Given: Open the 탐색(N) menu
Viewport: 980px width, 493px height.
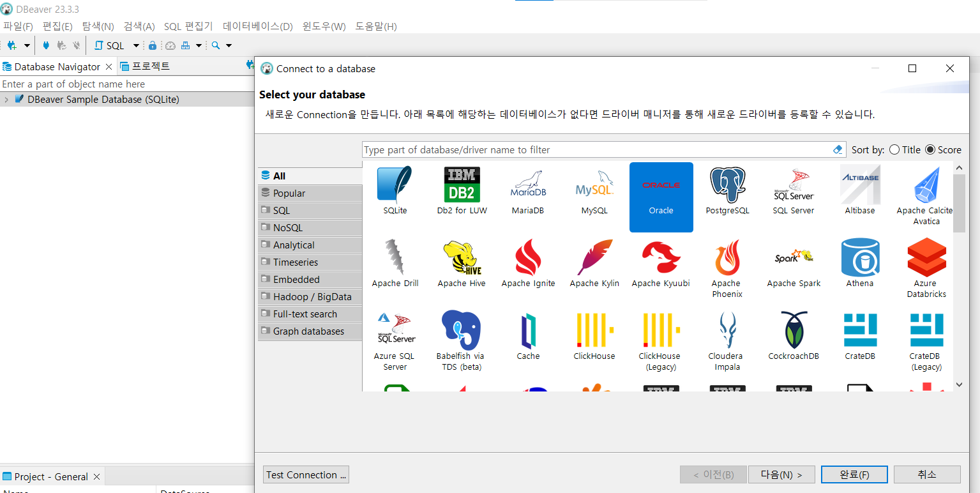Looking at the screenshot, I should pyautogui.click(x=98, y=26).
